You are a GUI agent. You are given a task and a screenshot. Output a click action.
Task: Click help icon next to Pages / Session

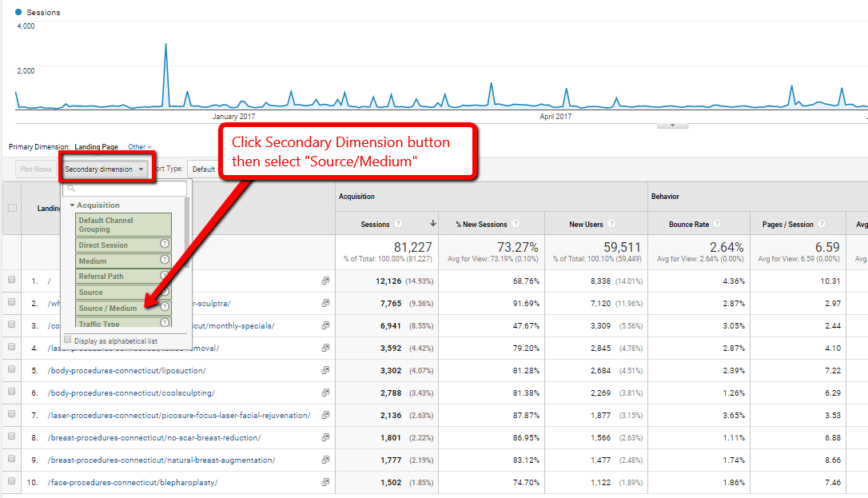(822, 225)
